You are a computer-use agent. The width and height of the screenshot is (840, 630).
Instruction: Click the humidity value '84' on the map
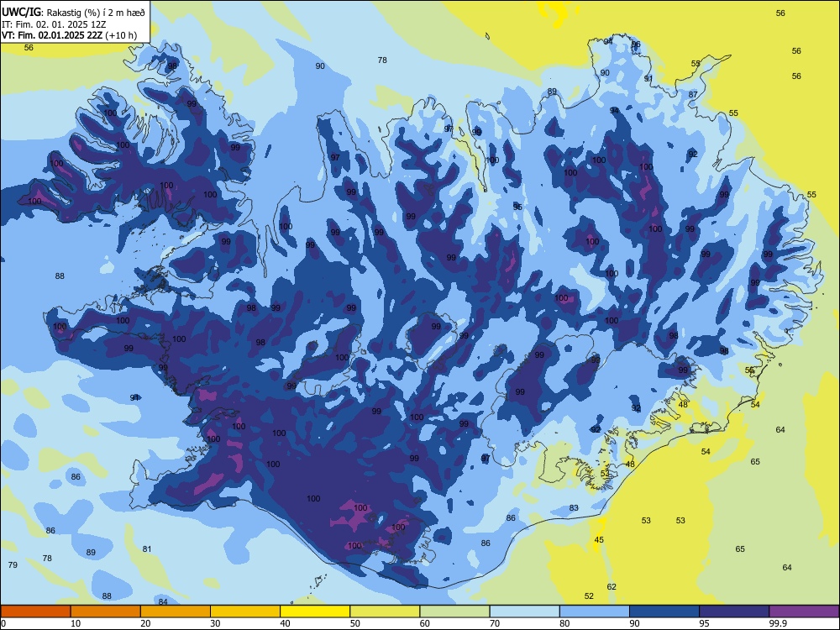click(163, 601)
